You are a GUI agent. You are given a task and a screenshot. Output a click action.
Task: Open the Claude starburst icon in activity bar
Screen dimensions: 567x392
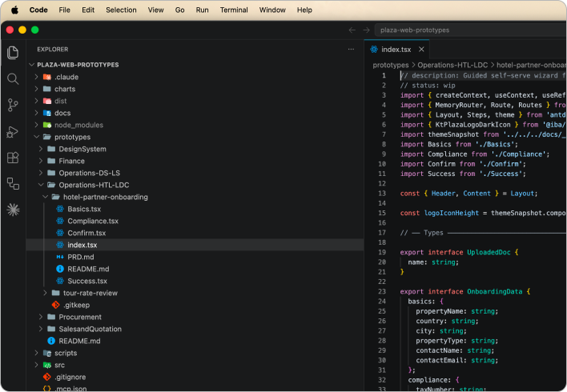pos(13,210)
